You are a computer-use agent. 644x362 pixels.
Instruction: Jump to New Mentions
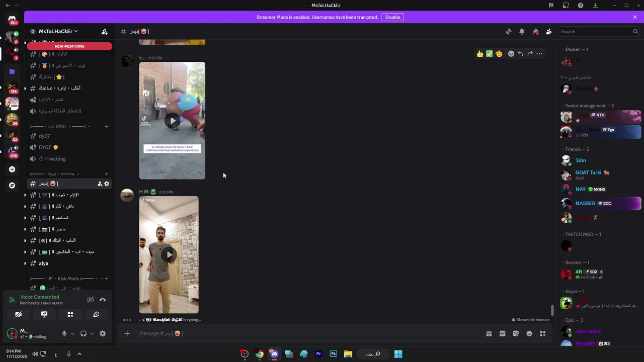69,46
